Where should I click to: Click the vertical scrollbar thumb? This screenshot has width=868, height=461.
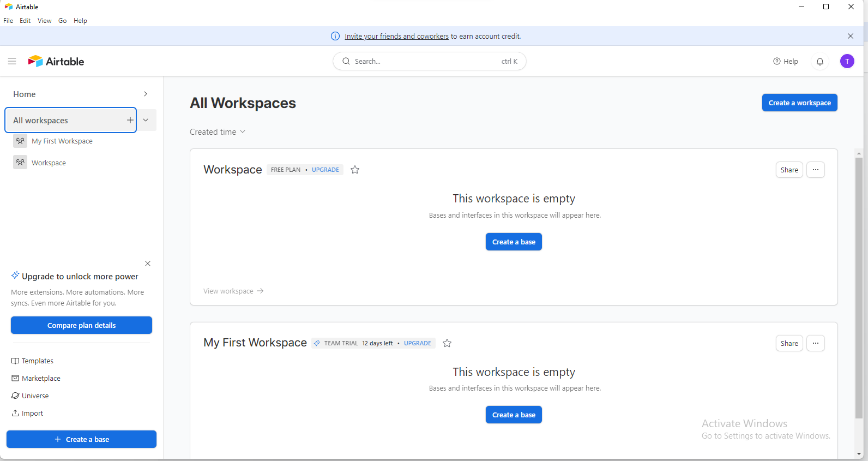pyautogui.click(x=859, y=288)
